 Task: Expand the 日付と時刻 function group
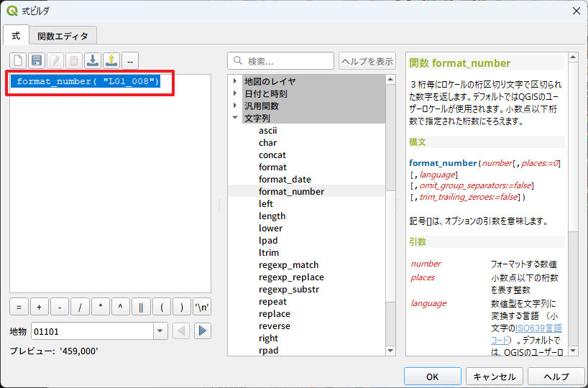coord(235,93)
